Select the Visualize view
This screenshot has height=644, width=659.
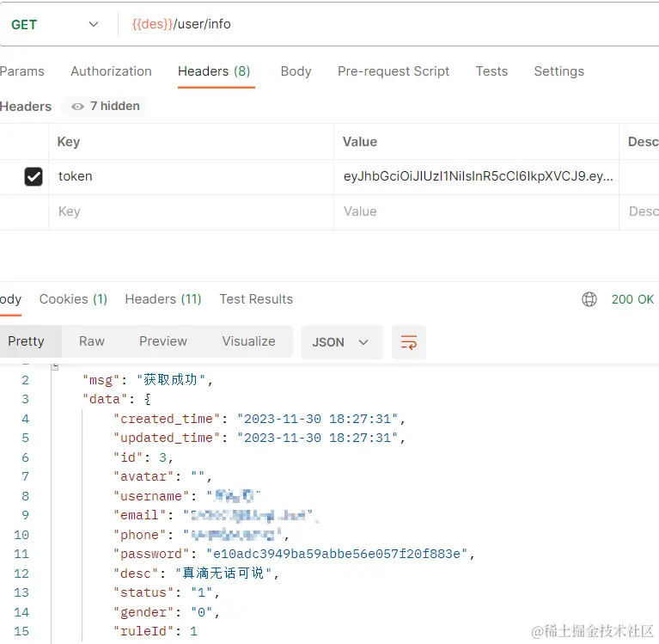click(248, 341)
